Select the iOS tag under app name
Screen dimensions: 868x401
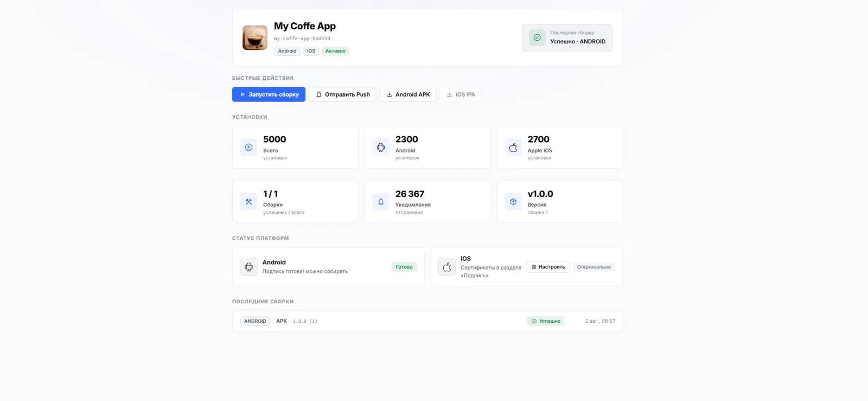[311, 51]
